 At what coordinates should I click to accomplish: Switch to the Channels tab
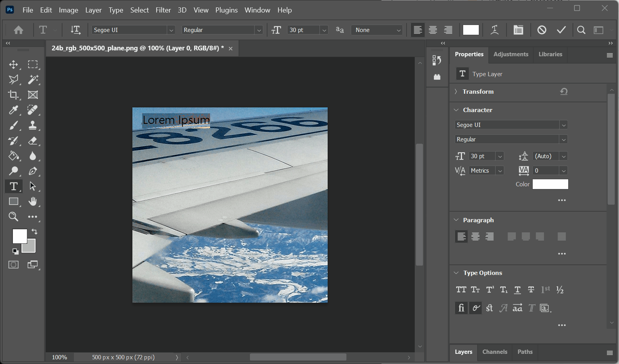pyautogui.click(x=494, y=352)
